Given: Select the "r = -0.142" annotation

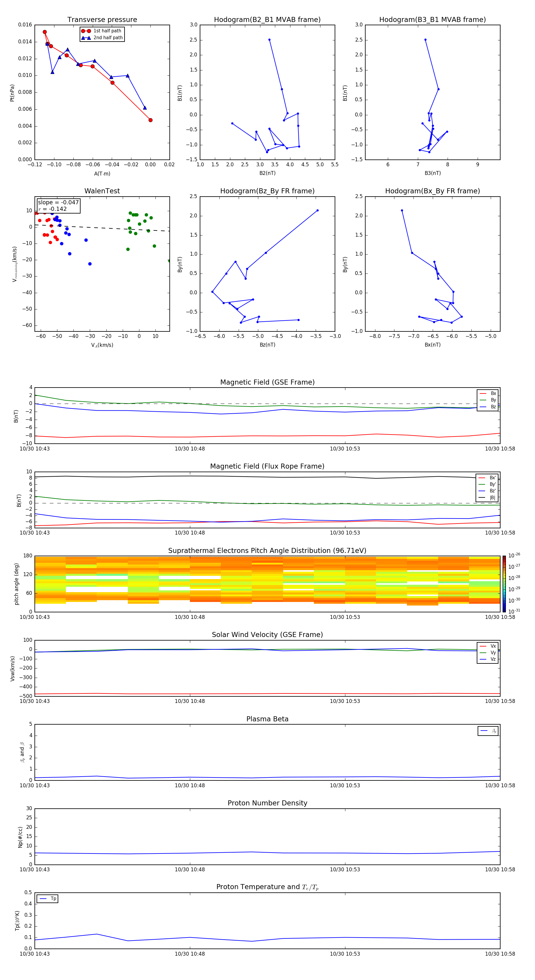Looking at the screenshot, I should pyautogui.click(x=53, y=209).
